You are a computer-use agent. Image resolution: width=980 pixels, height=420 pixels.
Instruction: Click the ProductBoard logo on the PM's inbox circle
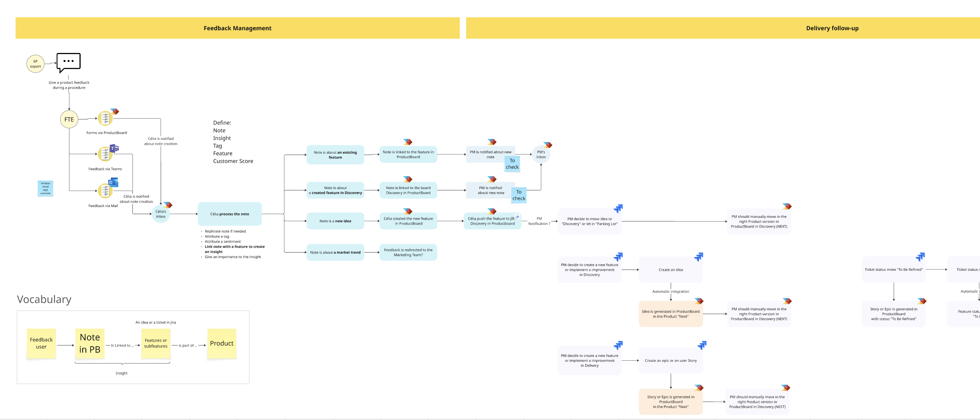547,145
